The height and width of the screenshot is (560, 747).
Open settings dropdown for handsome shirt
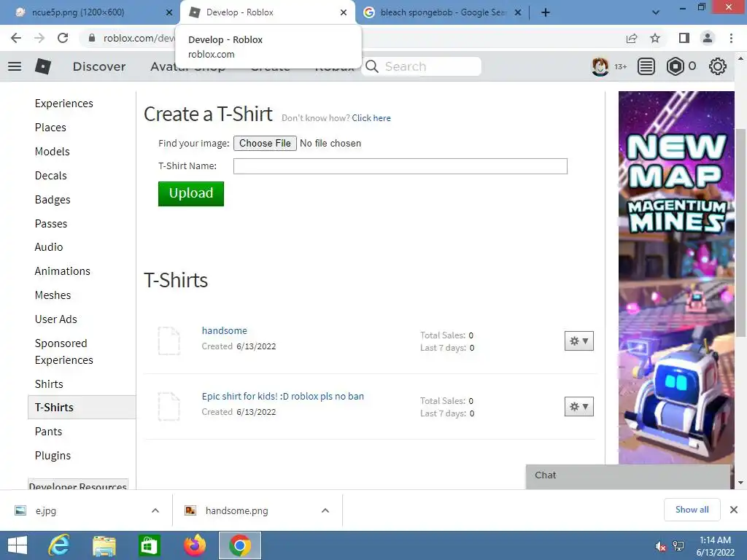pos(578,341)
